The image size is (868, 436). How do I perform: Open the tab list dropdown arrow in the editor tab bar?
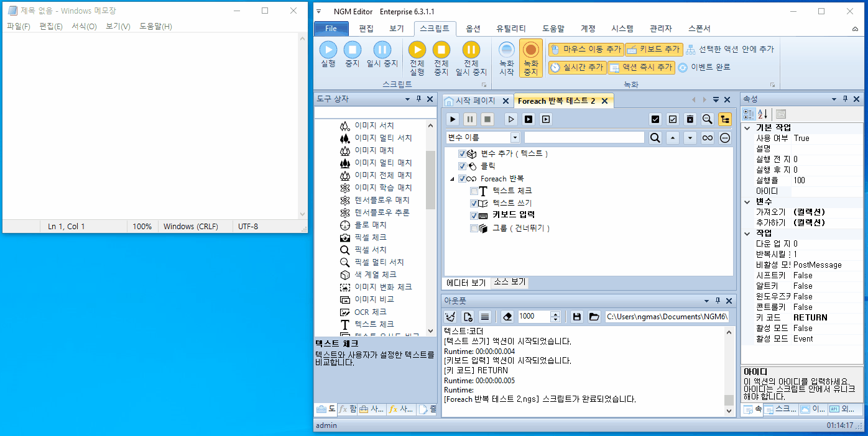716,100
